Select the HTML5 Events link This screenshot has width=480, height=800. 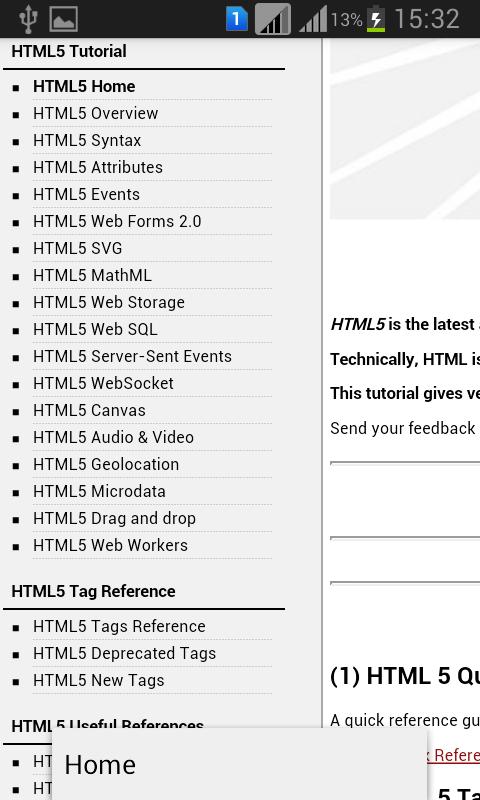86,194
